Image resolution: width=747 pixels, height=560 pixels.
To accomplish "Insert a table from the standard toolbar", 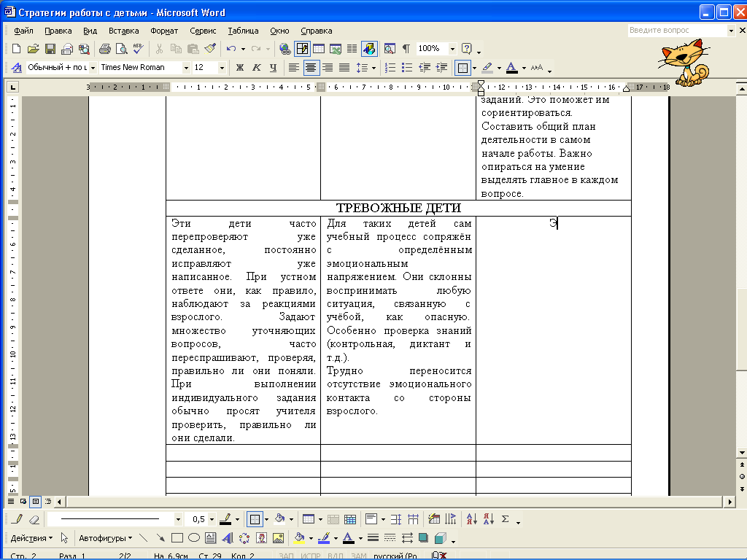I will 319,49.
